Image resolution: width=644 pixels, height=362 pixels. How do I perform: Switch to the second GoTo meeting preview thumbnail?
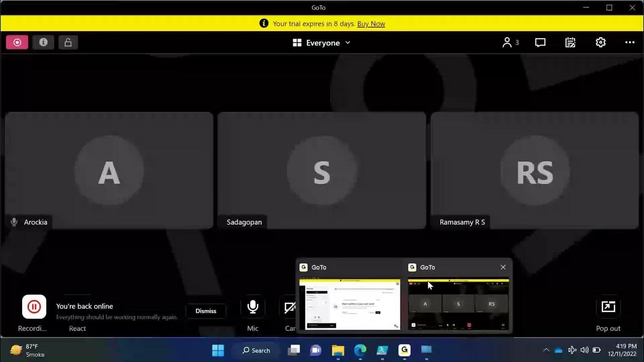point(458,304)
